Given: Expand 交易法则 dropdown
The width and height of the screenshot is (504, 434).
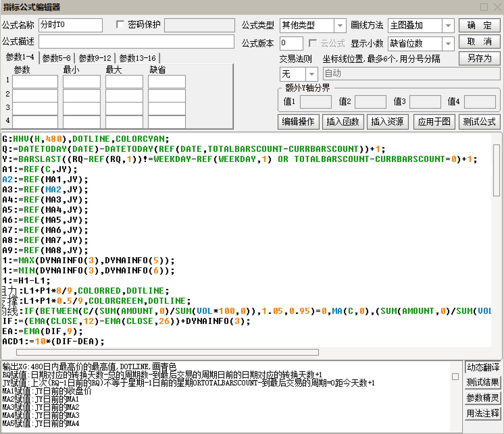Looking at the screenshot, I should [x=312, y=74].
